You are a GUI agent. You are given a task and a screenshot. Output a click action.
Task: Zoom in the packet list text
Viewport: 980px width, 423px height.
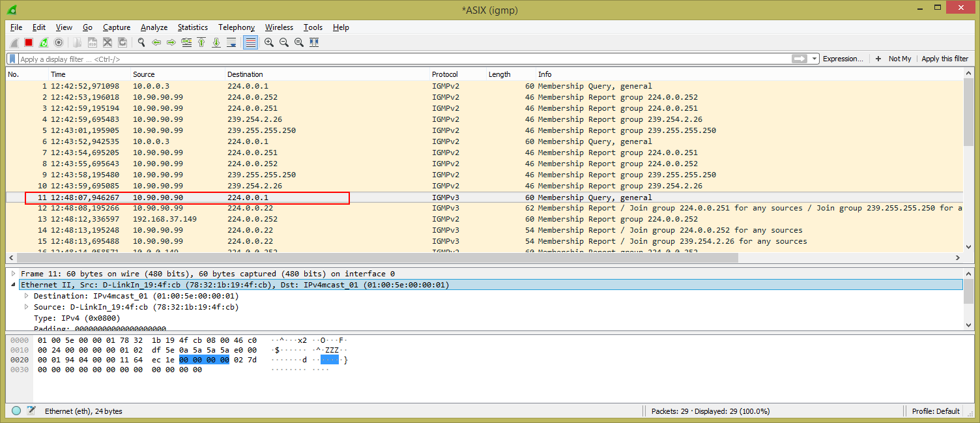click(268, 42)
